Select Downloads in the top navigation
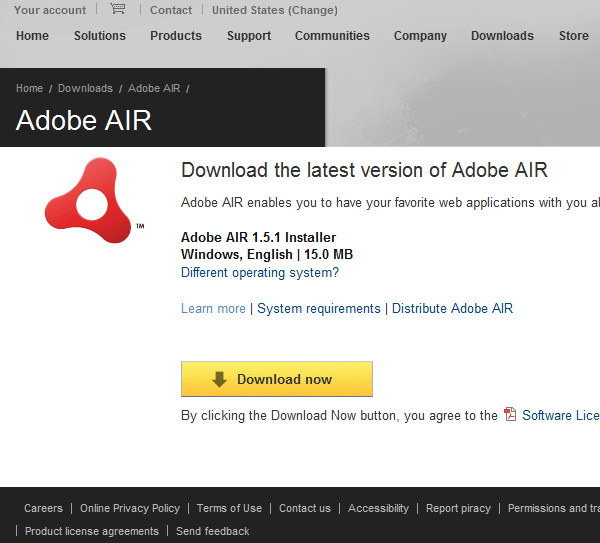The image size is (600, 543). pos(502,36)
